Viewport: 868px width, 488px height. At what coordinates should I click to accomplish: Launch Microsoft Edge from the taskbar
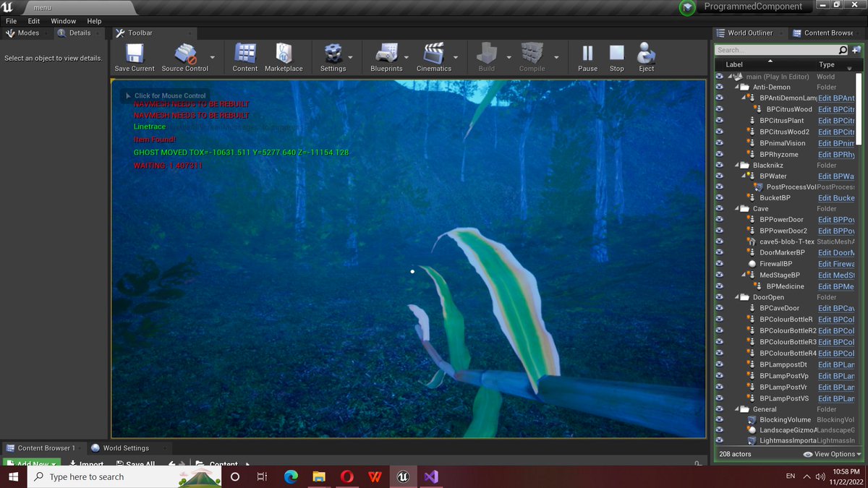coord(291,477)
